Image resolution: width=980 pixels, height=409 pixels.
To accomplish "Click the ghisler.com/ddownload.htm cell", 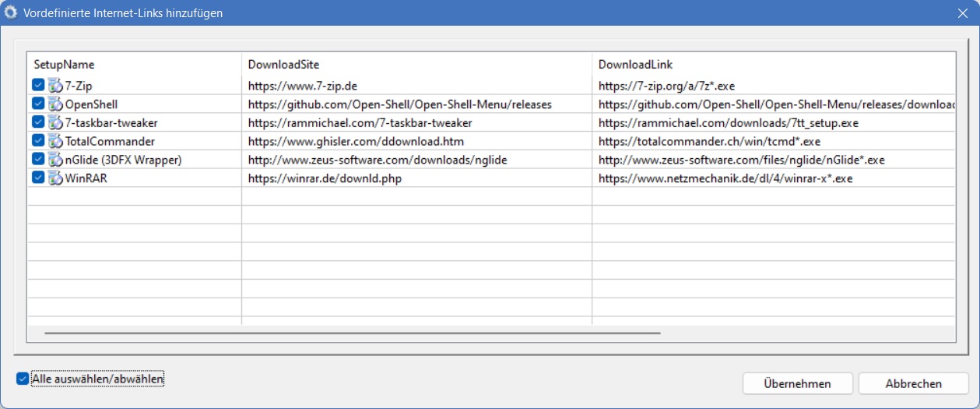I will 417,141.
